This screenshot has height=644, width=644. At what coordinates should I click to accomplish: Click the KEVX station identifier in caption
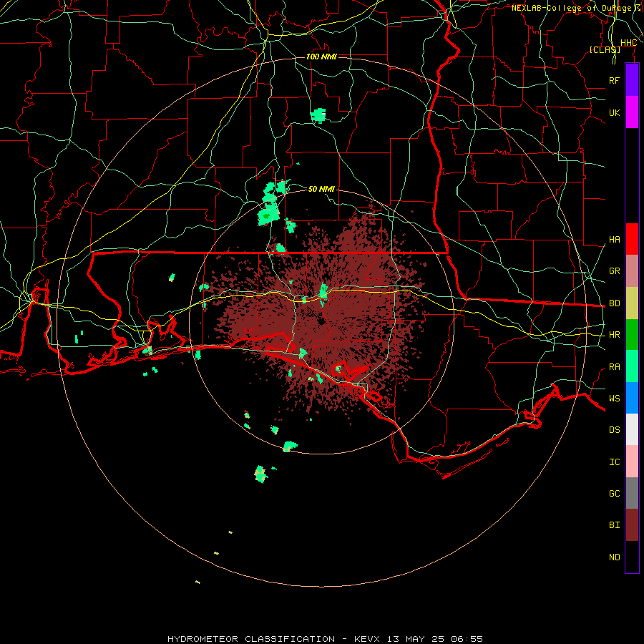[x=367, y=639]
